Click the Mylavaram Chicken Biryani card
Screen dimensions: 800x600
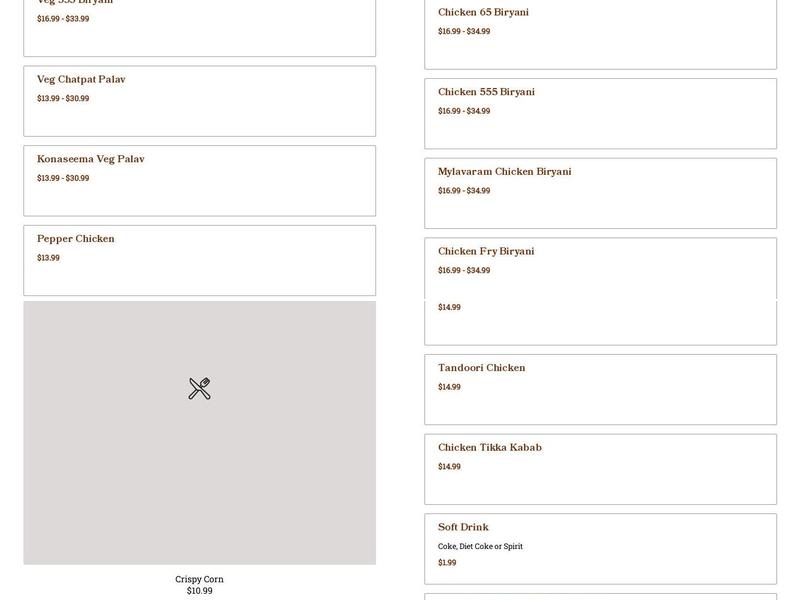point(600,192)
